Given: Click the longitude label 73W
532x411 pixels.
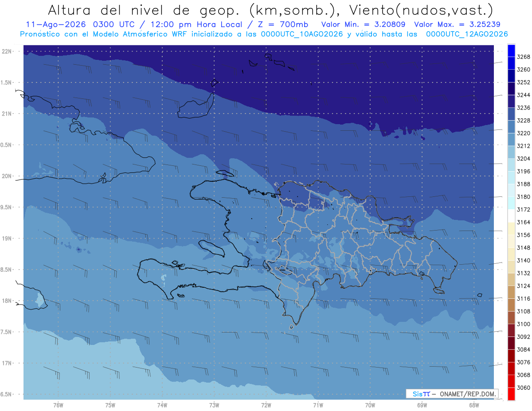Looking at the screenshot, I should pyautogui.click(x=214, y=405).
